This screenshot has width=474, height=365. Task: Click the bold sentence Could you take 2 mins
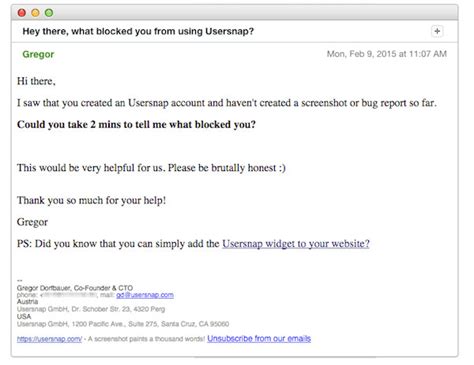click(x=136, y=124)
